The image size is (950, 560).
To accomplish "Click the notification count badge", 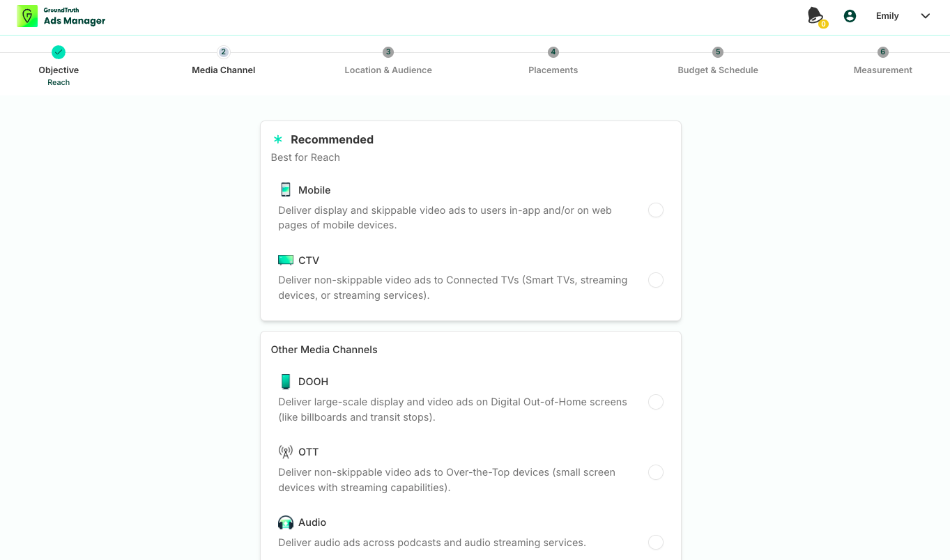I will (823, 24).
